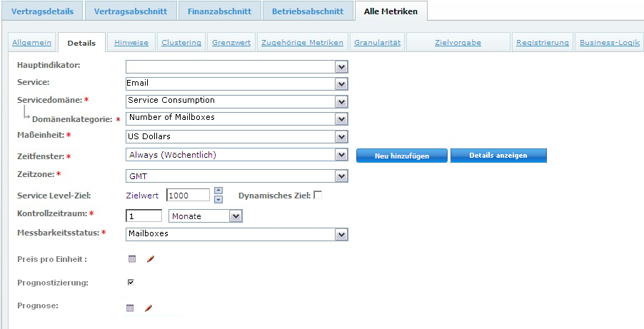Screen dimensions: 644x329
Task: Enable the Dynamisches Ziel checkbox
Action: tap(318, 196)
